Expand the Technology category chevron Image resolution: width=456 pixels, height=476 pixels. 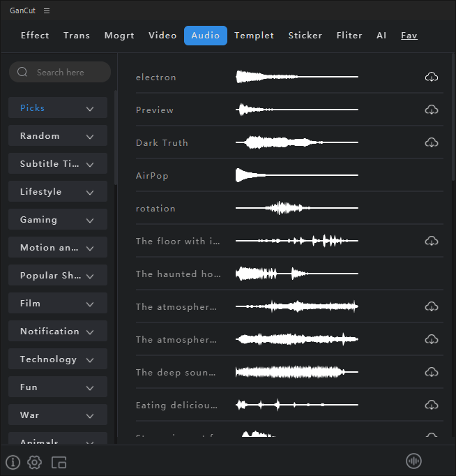(90, 360)
